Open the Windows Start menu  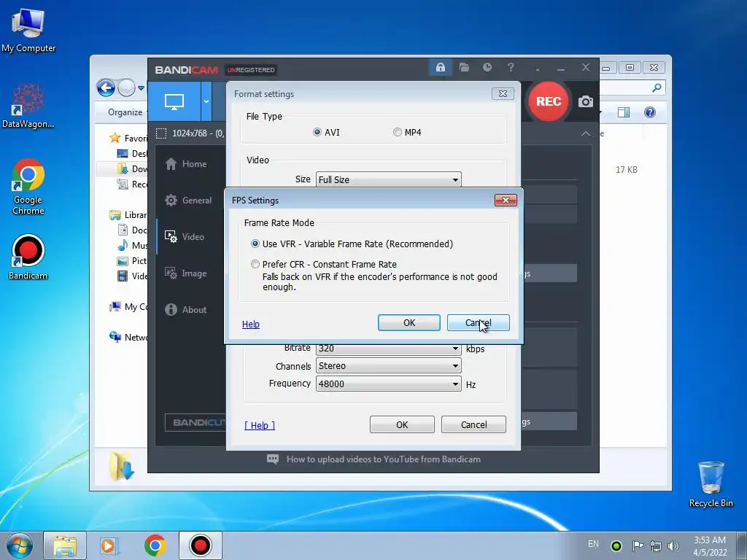20,545
